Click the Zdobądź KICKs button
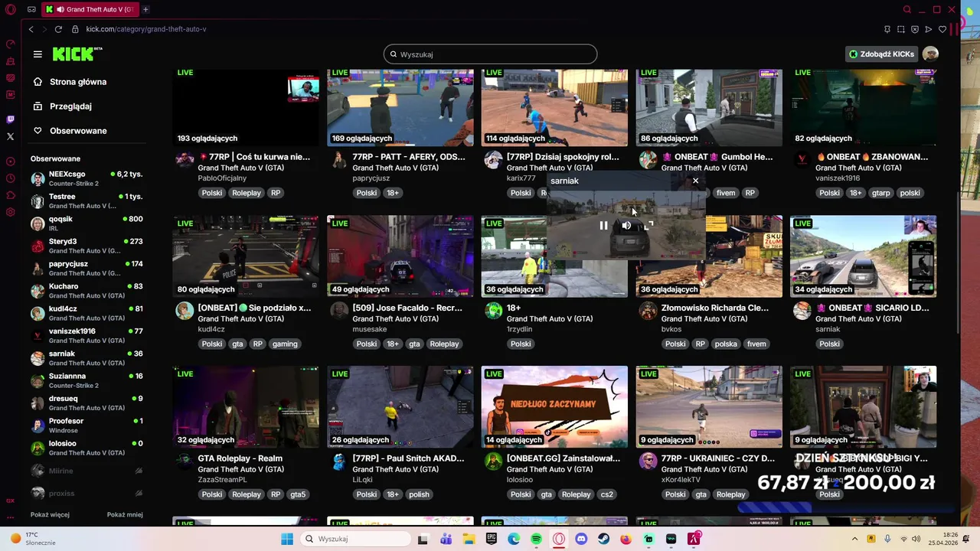The width and height of the screenshot is (980, 551). [x=881, y=54]
